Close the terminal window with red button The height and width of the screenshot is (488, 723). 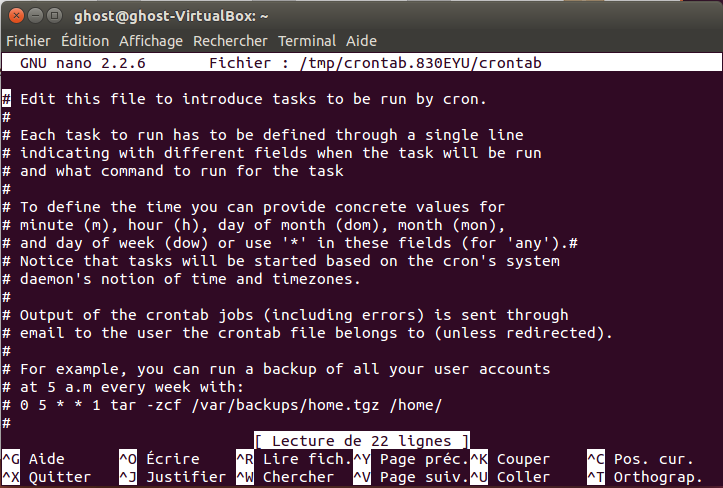coord(16,16)
